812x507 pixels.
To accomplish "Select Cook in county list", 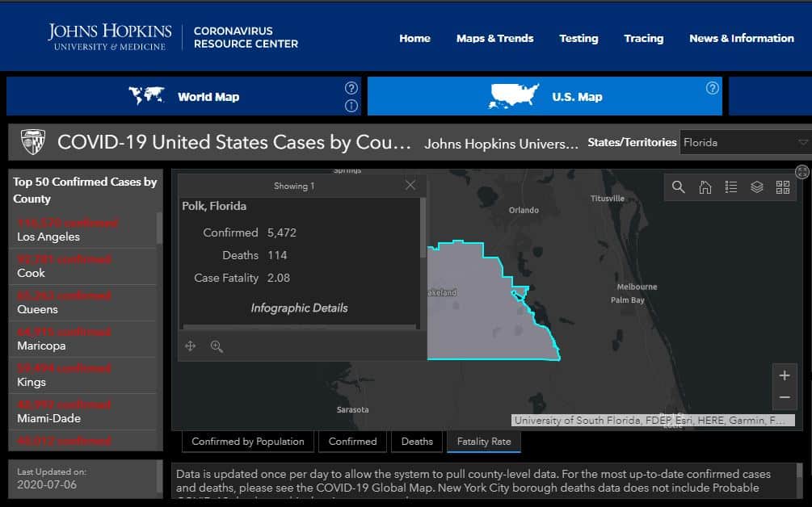I will point(82,266).
